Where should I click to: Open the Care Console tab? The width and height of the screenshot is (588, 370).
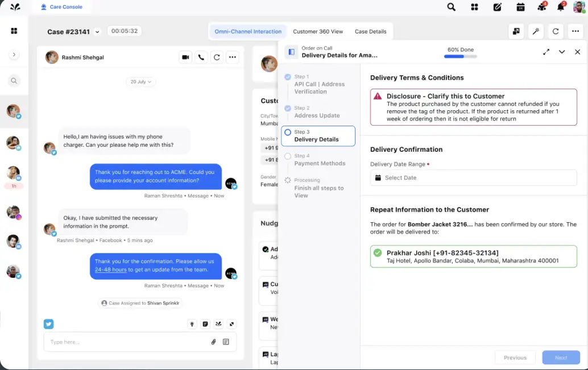click(x=61, y=7)
